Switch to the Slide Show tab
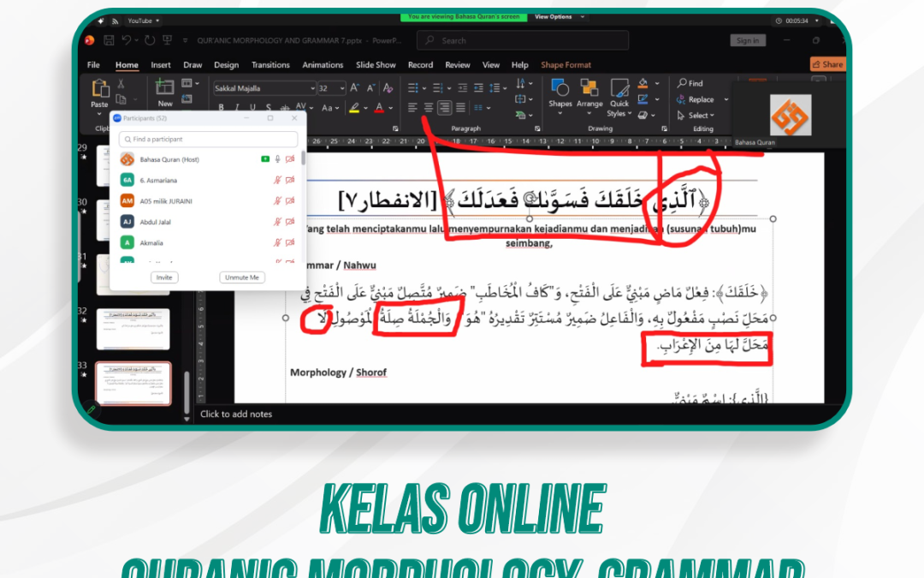This screenshot has height=578, width=924. click(x=376, y=65)
